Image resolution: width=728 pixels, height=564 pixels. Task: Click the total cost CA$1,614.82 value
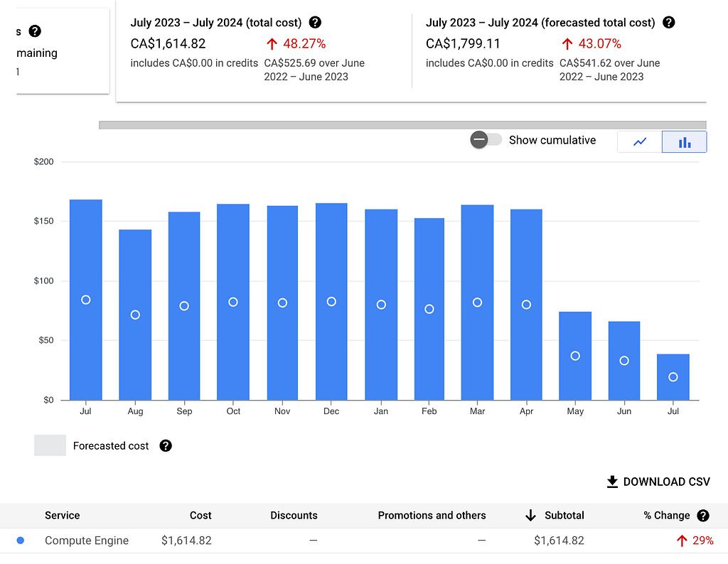(x=168, y=43)
